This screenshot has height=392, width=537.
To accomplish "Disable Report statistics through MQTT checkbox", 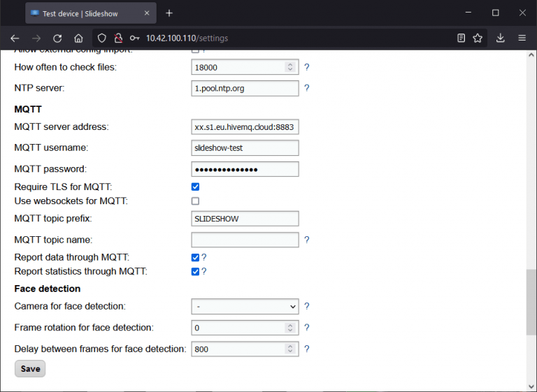I will click(x=196, y=271).
